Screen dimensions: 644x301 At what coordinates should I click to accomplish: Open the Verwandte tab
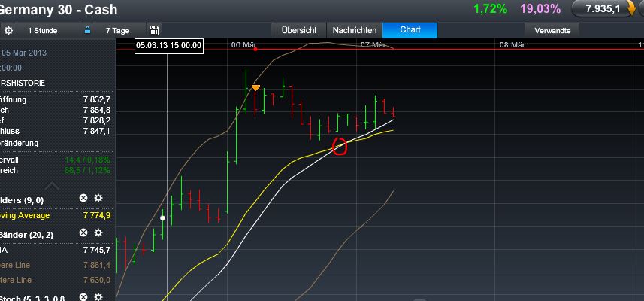(x=552, y=30)
